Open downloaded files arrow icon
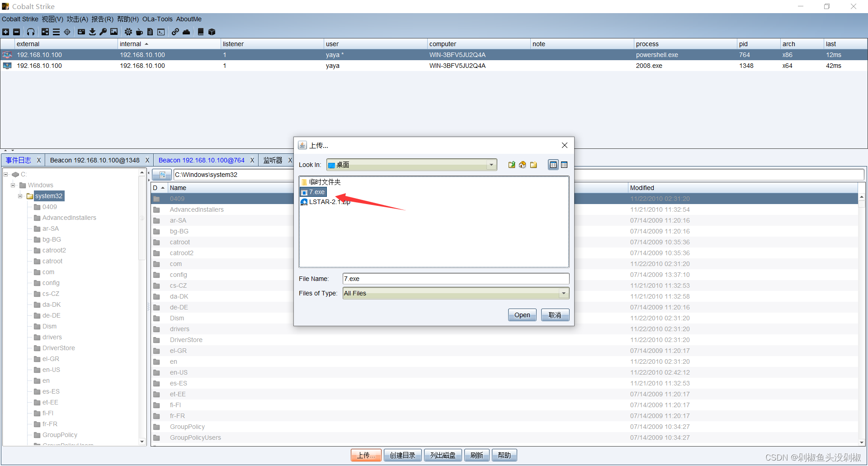The width and height of the screenshot is (868, 466). tap(92, 32)
